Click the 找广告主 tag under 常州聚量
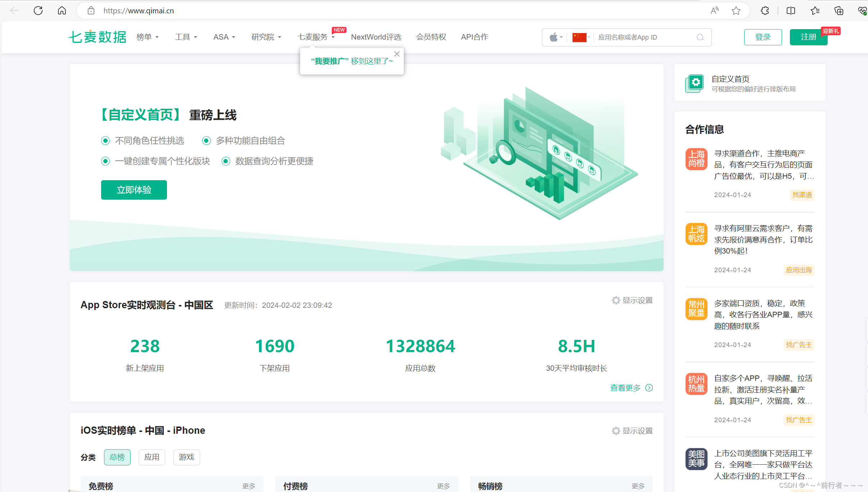This screenshot has height=492, width=868. tap(799, 345)
